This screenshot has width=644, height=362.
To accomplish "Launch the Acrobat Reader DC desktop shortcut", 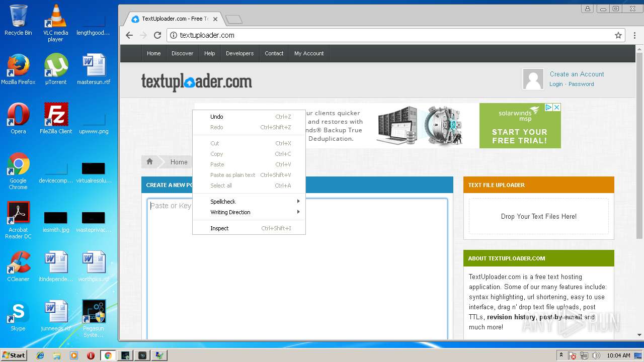I will point(18,220).
